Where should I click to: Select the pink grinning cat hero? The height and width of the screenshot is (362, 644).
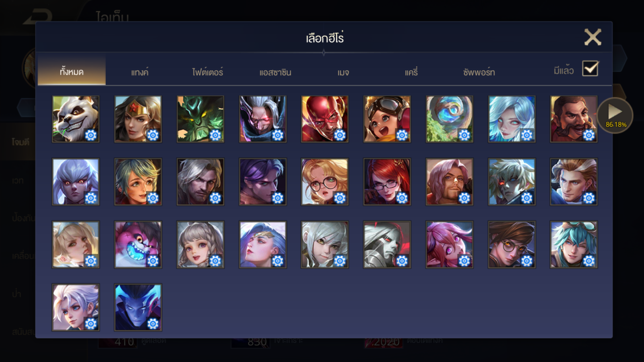(138, 245)
